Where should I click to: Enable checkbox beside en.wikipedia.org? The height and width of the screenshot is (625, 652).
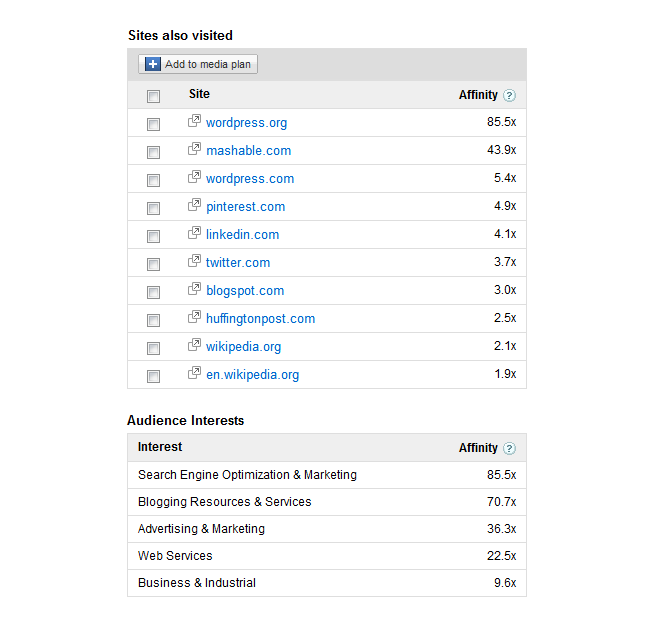(x=153, y=376)
